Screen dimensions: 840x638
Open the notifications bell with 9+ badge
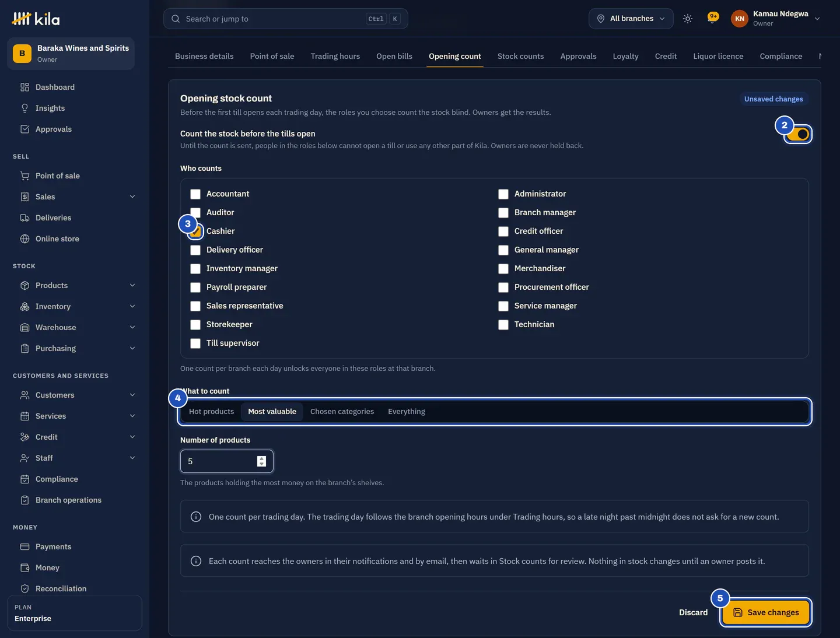click(x=713, y=18)
